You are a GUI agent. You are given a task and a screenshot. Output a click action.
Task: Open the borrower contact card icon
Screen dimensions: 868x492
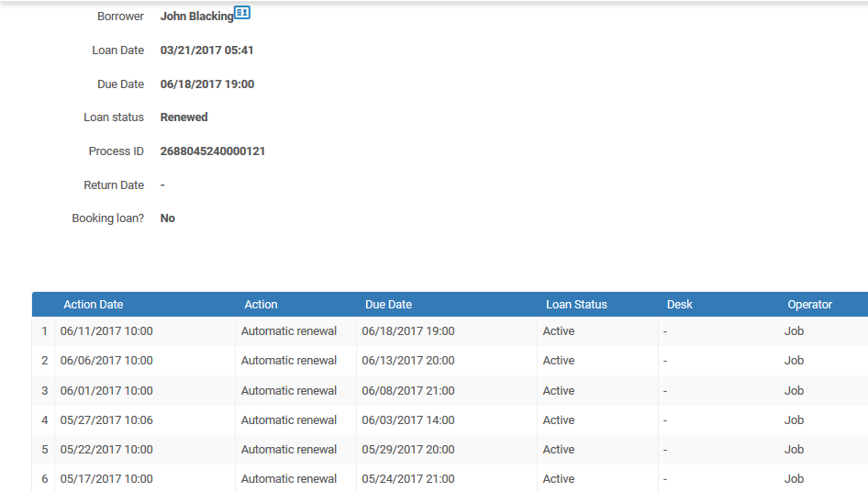(x=242, y=13)
